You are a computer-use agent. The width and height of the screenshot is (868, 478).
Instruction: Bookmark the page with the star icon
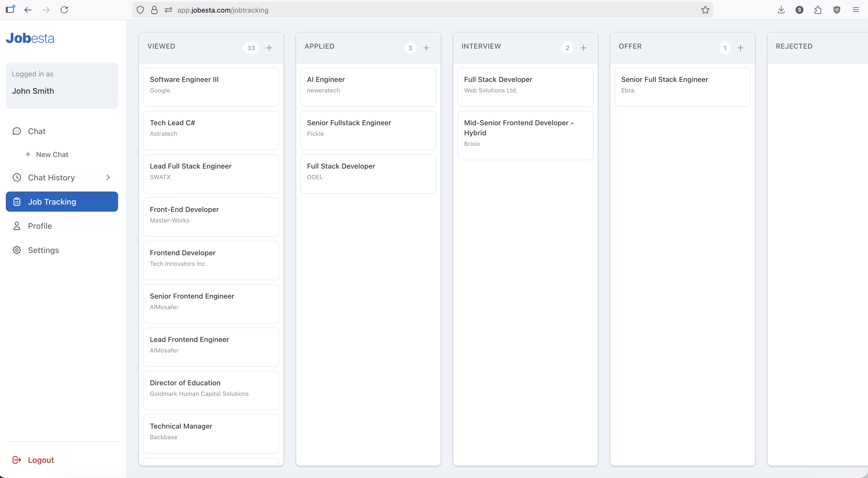(x=705, y=10)
